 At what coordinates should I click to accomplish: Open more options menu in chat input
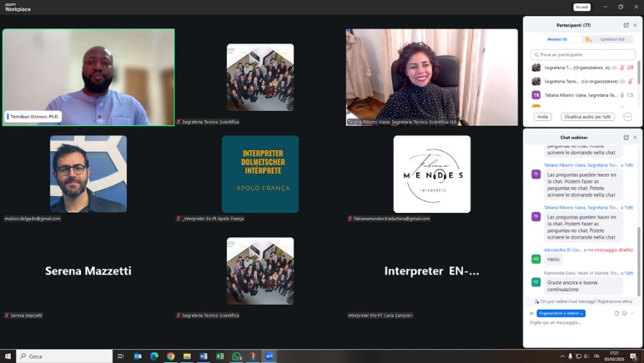point(631,314)
